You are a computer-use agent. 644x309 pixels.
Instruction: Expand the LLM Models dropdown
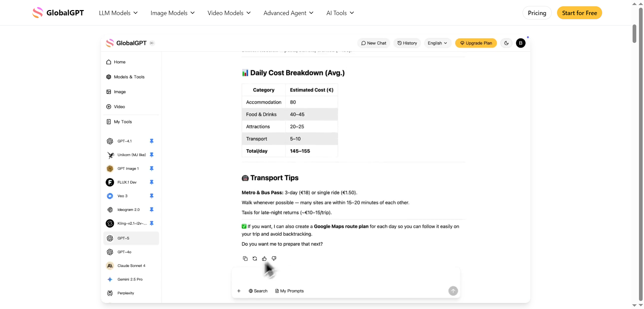coord(118,13)
